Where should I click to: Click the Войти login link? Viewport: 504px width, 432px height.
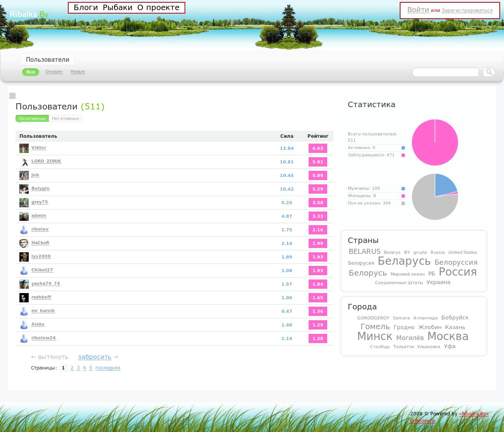pyautogui.click(x=418, y=10)
